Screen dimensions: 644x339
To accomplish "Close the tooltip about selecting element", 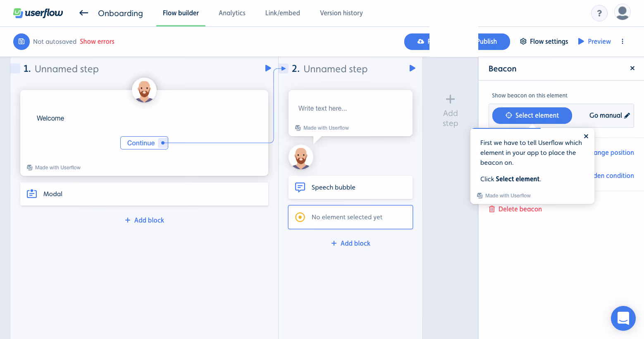I will [x=586, y=136].
